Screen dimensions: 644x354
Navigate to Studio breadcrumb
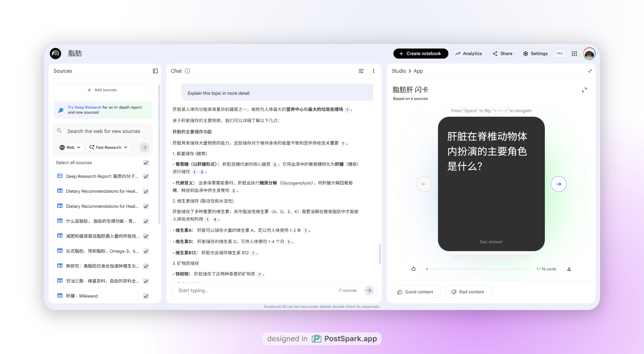pyautogui.click(x=399, y=71)
